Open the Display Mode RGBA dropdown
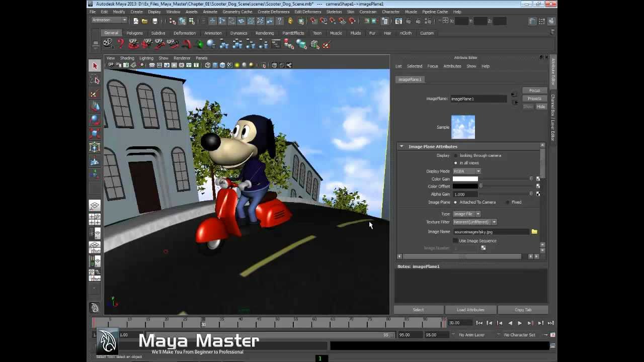Screen dimensions: 644x362 (x=467, y=171)
